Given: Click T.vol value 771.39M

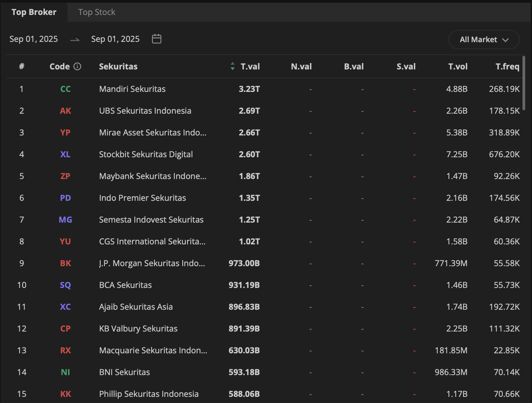Looking at the screenshot, I should tap(451, 263).
